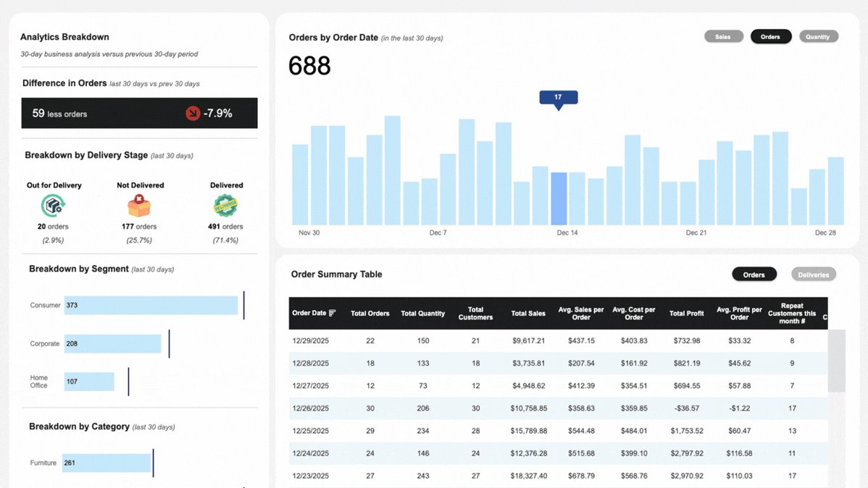
Task: Click avg cost value $484.01
Action: [x=634, y=431]
